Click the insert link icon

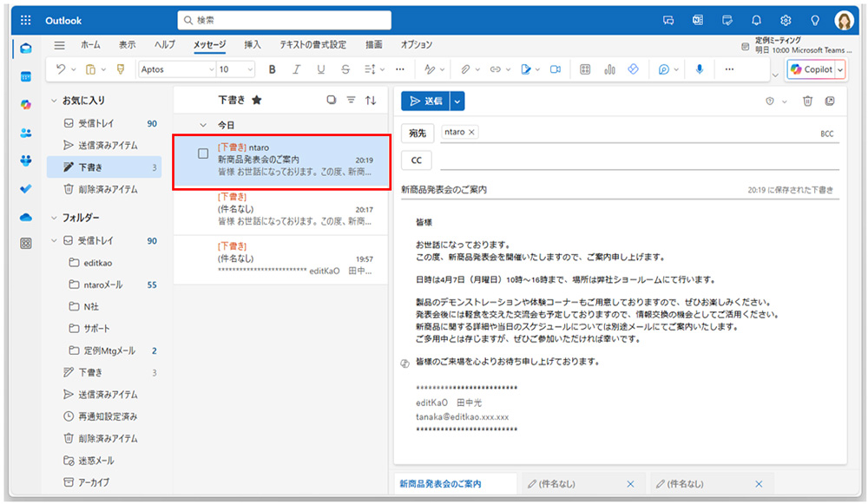(496, 69)
